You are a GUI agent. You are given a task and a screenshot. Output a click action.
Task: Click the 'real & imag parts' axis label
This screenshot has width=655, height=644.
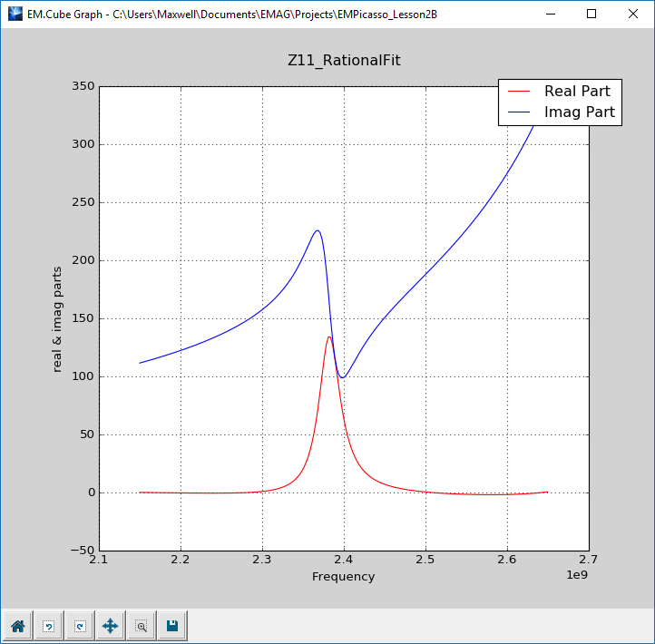pyautogui.click(x=57, y=319)
